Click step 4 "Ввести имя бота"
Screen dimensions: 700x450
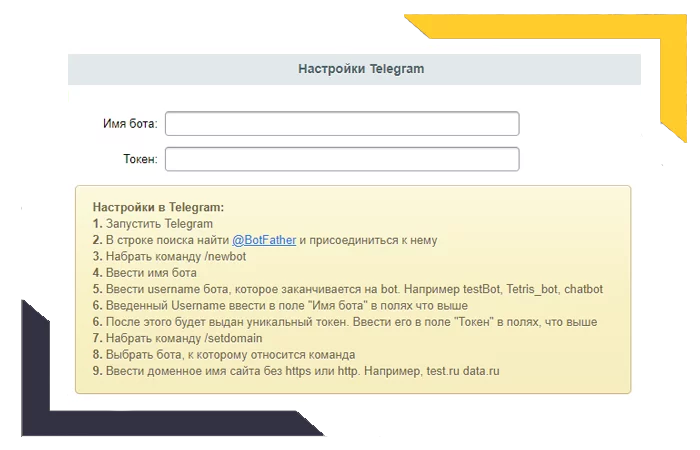[x=150, y=272]
